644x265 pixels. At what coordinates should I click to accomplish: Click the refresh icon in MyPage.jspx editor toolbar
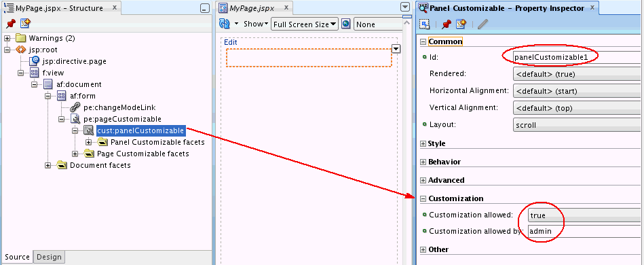tap(224, 24)
